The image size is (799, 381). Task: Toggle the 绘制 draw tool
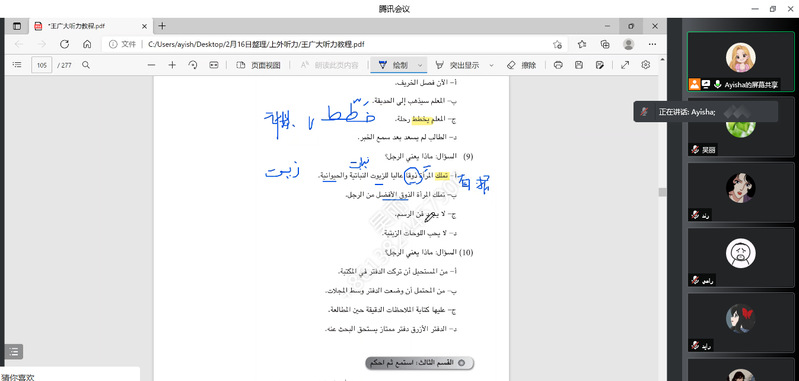(x=393, y=65)
